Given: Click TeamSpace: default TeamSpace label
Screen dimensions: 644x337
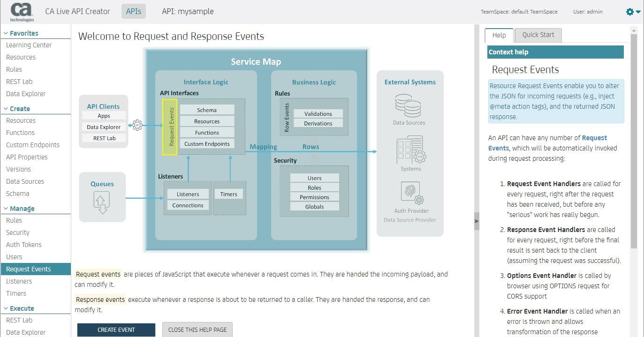Looking at the screenshot, I should 520,12.
